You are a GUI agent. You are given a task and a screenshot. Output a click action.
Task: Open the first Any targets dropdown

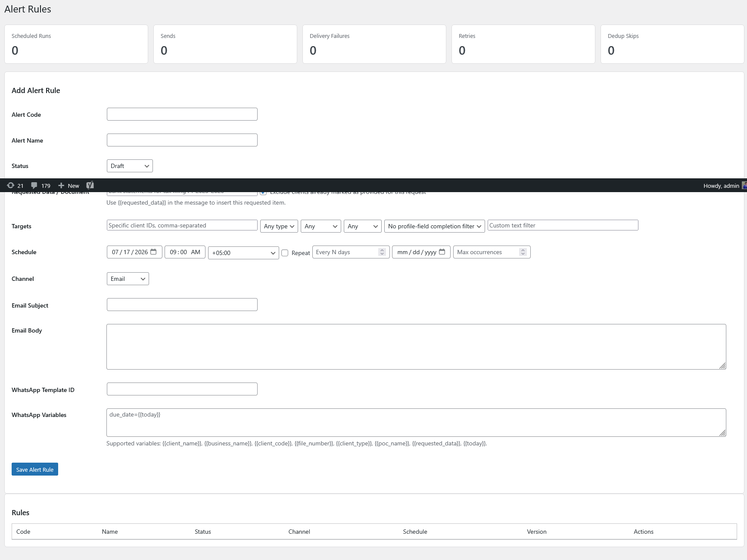pos(321,226)
